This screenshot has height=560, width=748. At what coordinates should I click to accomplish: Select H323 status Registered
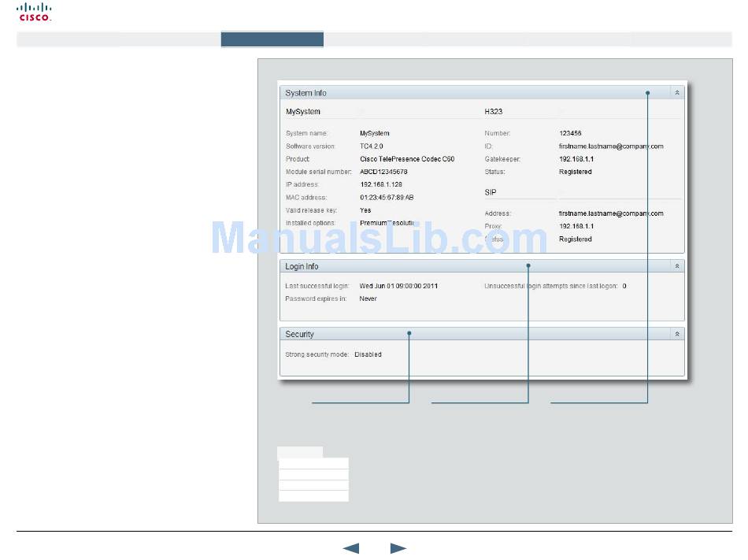(x=576, y=172)
